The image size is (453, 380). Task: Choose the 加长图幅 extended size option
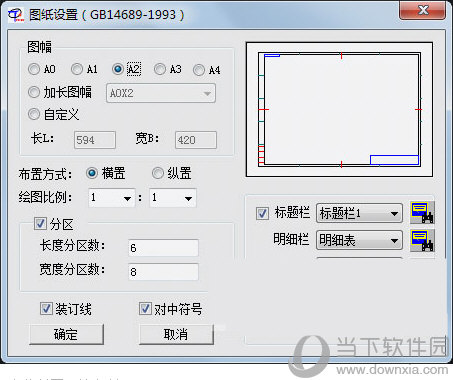[34, 92]
